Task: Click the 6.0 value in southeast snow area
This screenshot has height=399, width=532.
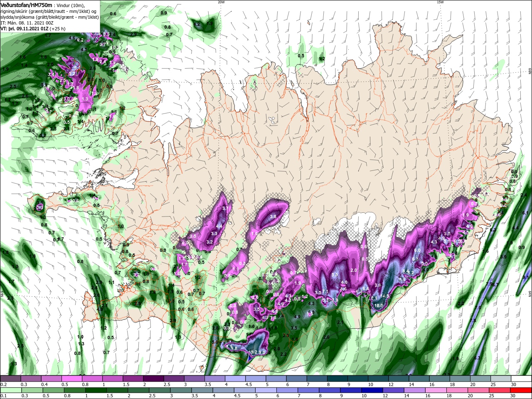Action: (417, 250)
